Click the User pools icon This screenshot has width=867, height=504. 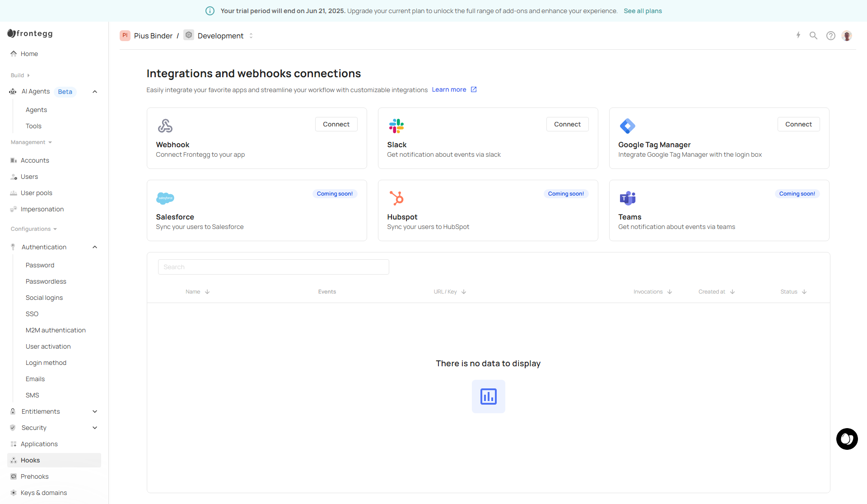14,193
